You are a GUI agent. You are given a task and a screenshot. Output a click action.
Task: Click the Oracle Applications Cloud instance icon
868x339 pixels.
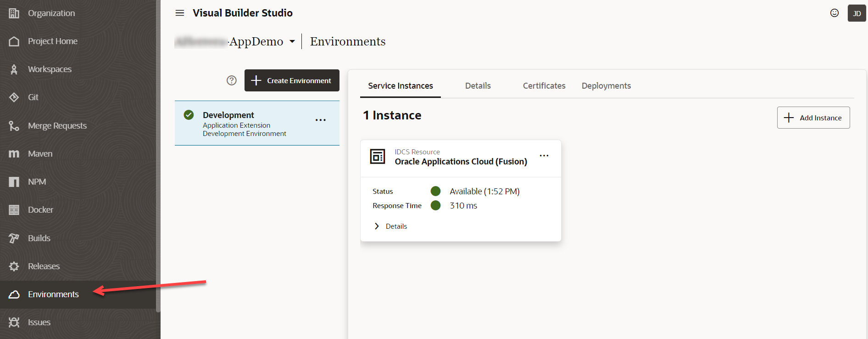point(378,157)
